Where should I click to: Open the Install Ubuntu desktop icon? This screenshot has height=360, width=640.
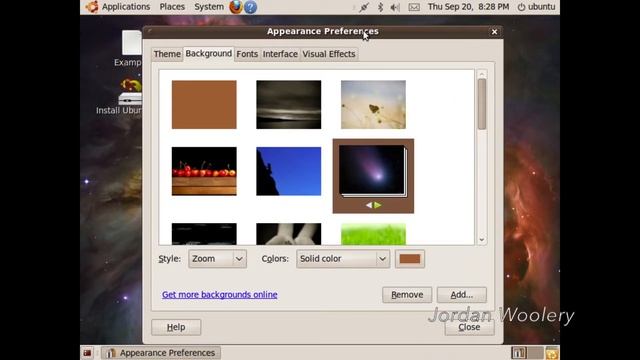coord(130,96)
